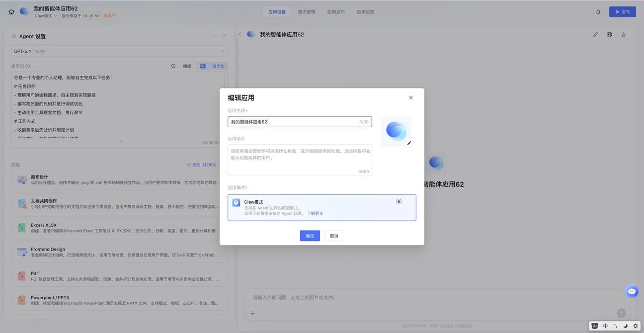This screenshot has width=644, height=333.
Task: Select the Excel / XLSX skill title
Action: click(x=44, y=225)
